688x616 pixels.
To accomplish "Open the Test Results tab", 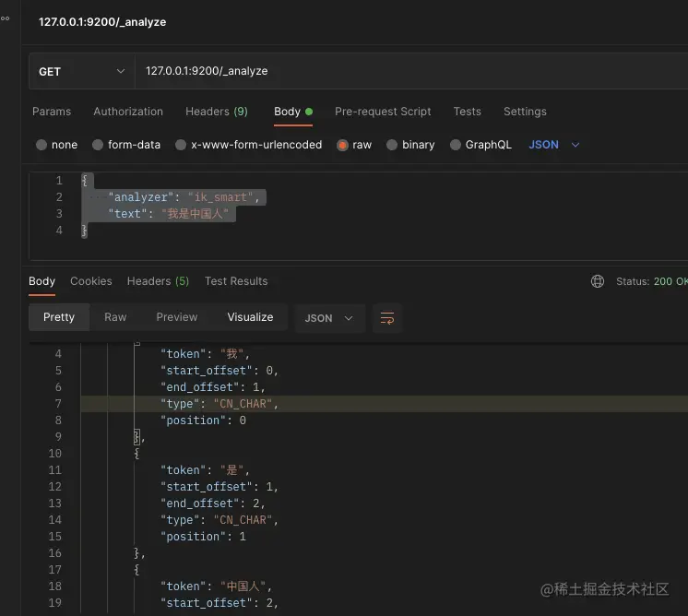I will (x=236, y=281).
